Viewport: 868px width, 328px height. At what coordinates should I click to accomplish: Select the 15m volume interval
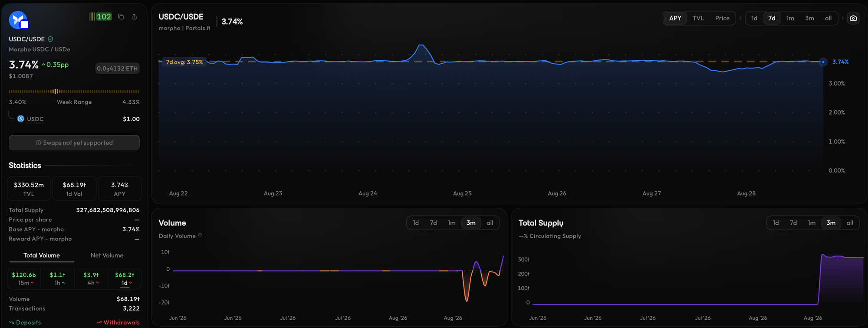tap(24, 279)
